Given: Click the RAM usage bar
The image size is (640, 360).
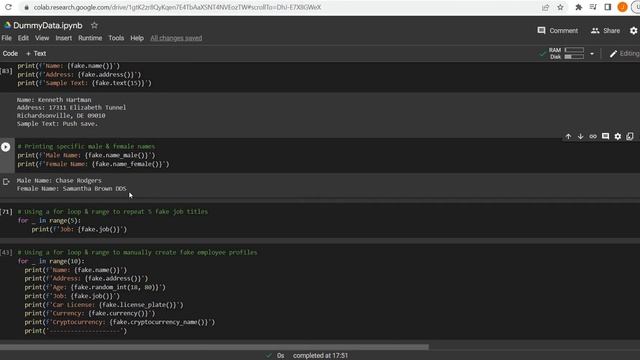Looking at the screenshot, I should point(574,50).
